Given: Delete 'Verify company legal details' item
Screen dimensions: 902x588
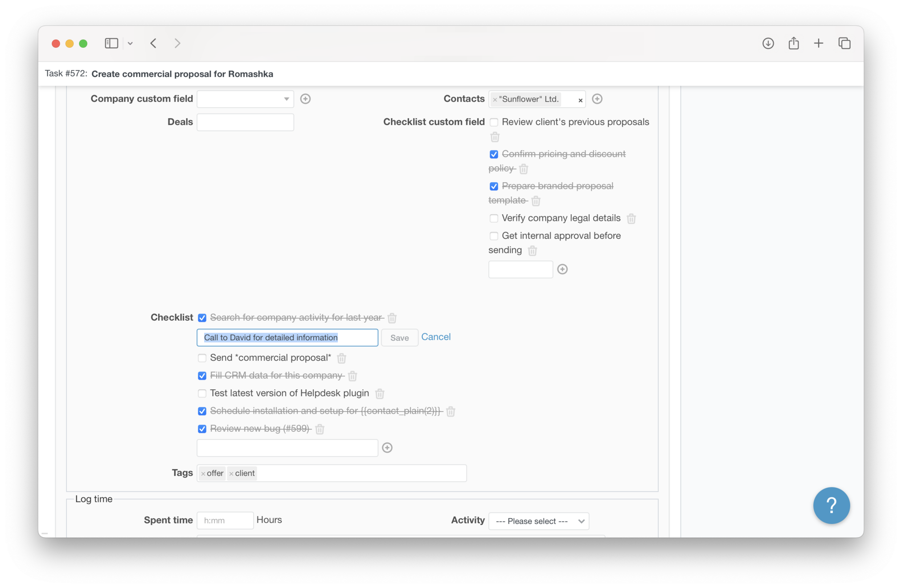Looking at the screenshot, I should pyautogui.click(x=631, y=218).
